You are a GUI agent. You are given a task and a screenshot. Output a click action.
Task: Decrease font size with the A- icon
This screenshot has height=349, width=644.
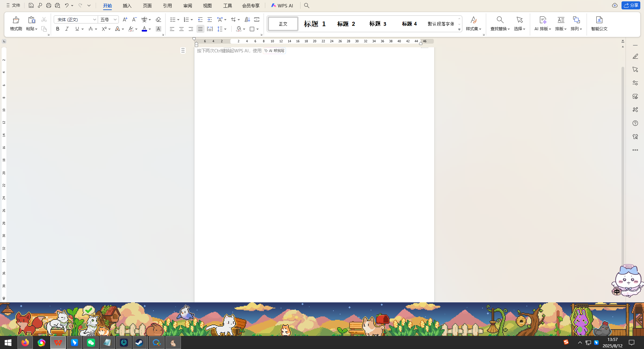coord(134,19)
